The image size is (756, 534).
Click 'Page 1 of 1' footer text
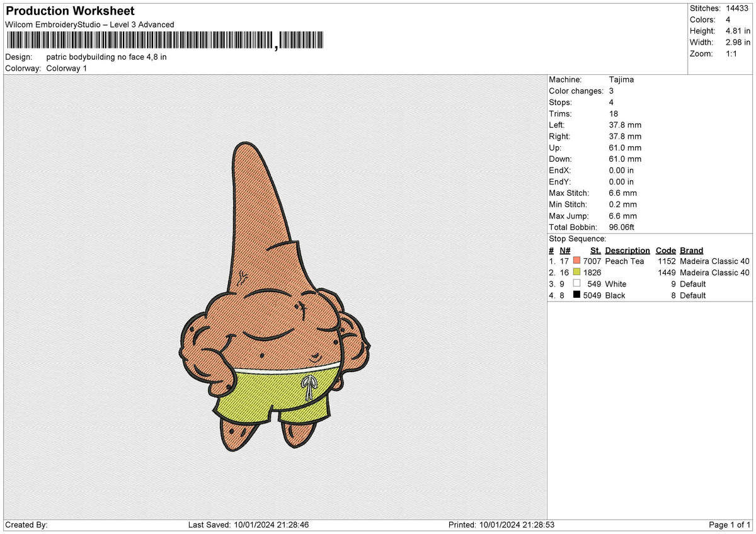pyautogui.click(x=730, y=525)
